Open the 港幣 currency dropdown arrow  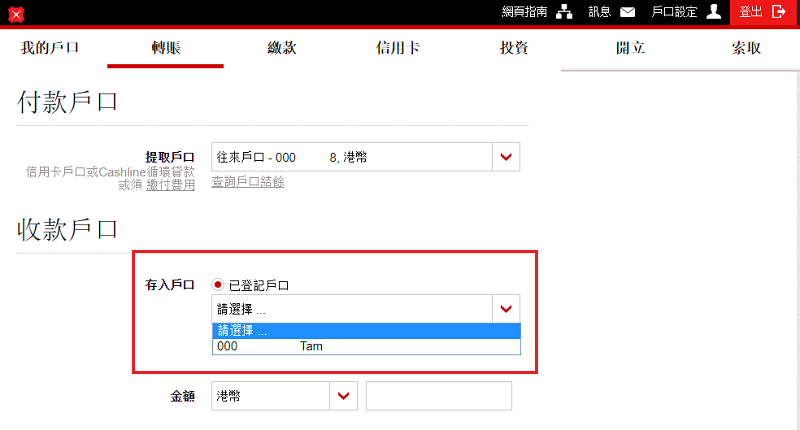click(x=344, y=396)
